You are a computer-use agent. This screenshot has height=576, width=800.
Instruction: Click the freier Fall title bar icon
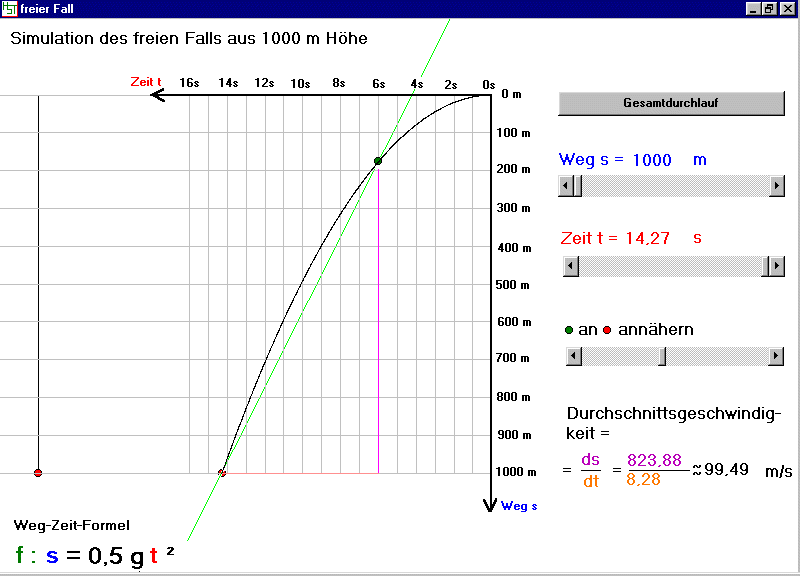click(x=9, y=9)
